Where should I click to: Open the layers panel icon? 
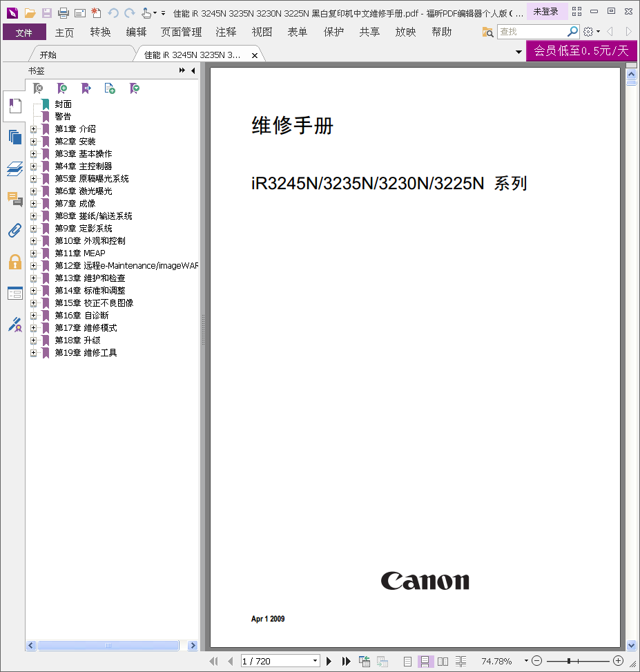pos(15,169)
